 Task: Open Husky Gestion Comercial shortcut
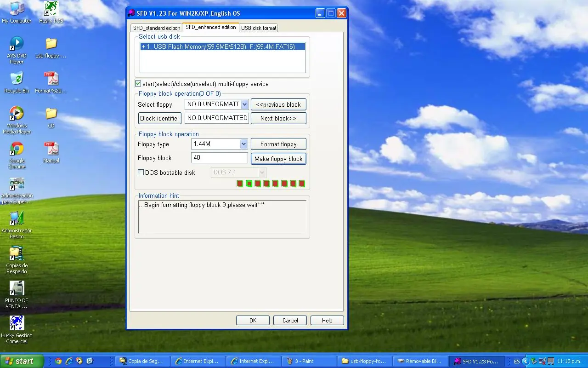point(17,330)
